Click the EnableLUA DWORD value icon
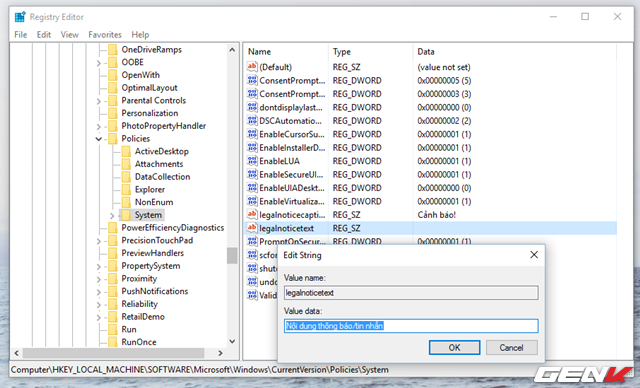 pos(252,161)
